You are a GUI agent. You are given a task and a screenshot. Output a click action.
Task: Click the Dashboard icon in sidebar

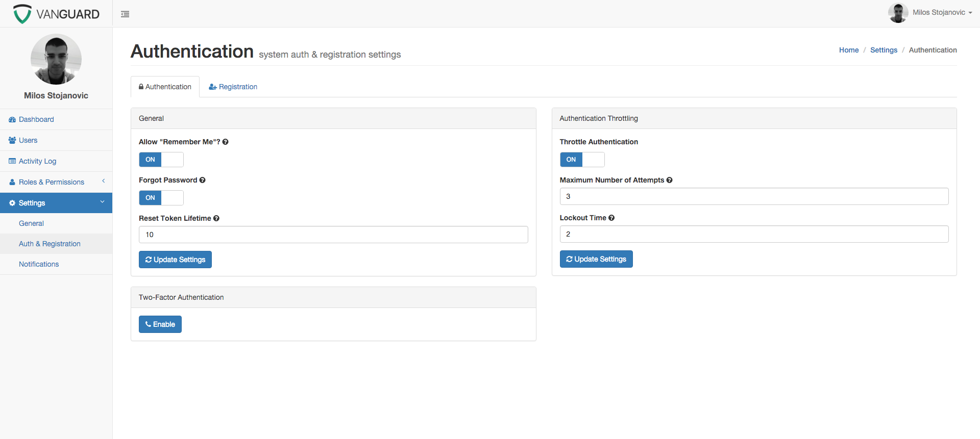click(12, 119)
